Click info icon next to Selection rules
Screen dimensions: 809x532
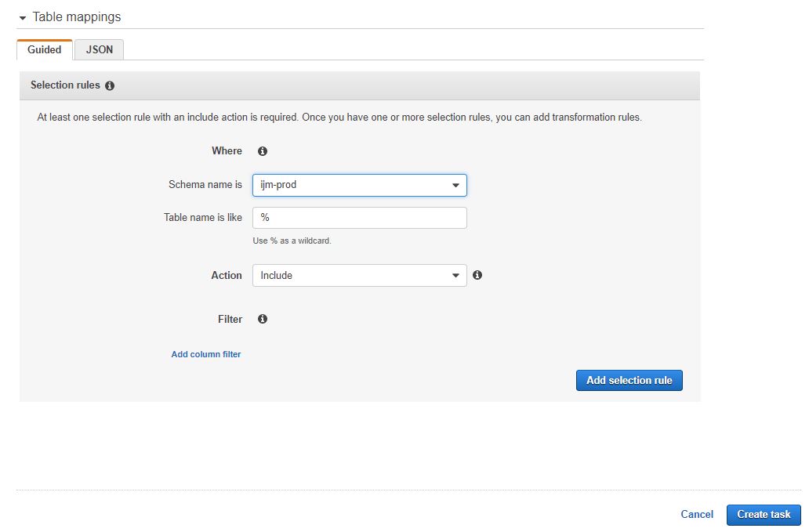point(110,85)
